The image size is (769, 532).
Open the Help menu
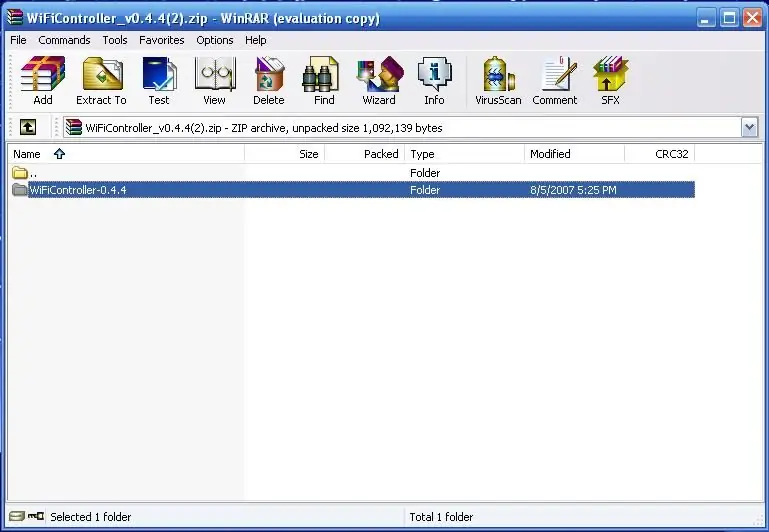256,40
